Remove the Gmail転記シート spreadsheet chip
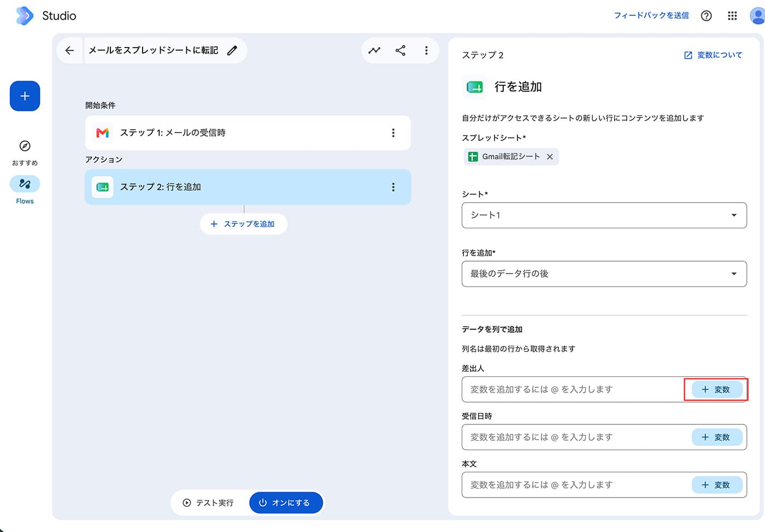The width and height of the screenshot is (765, 532). [550, 157]
